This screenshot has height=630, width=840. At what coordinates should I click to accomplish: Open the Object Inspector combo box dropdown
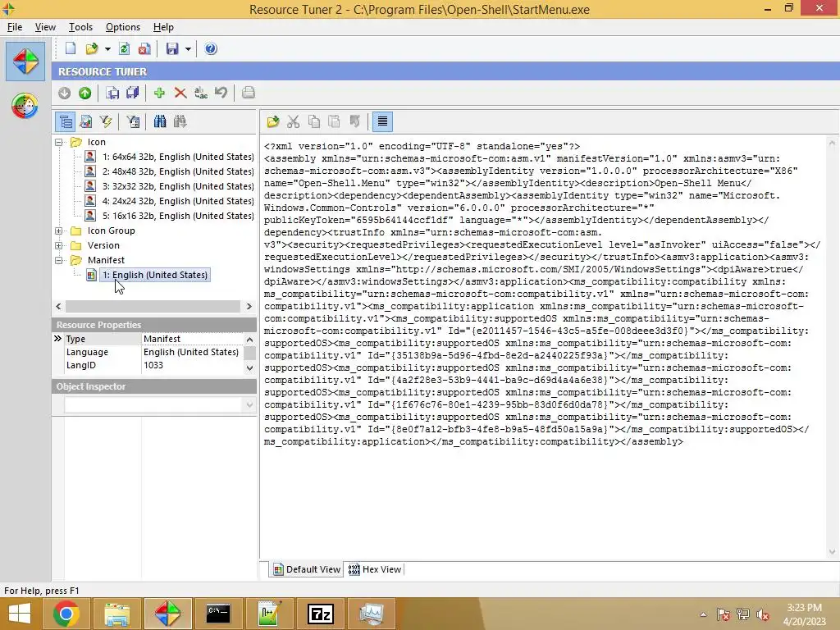click(x=249, y=405)
